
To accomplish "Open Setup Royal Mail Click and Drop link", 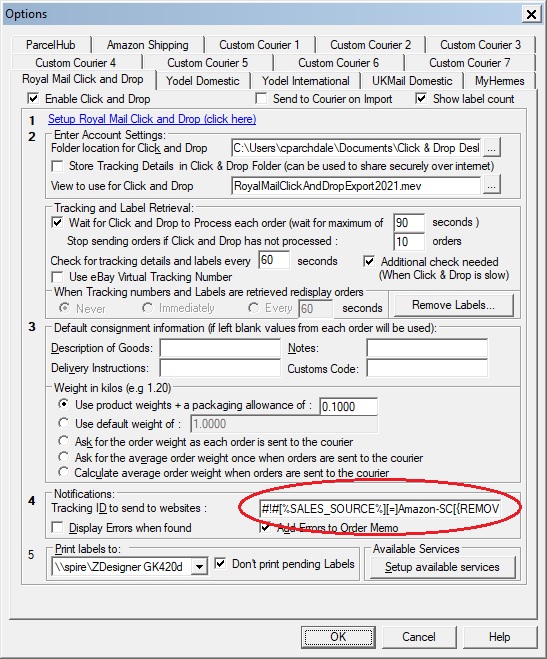I will click(x=152, y=119).
